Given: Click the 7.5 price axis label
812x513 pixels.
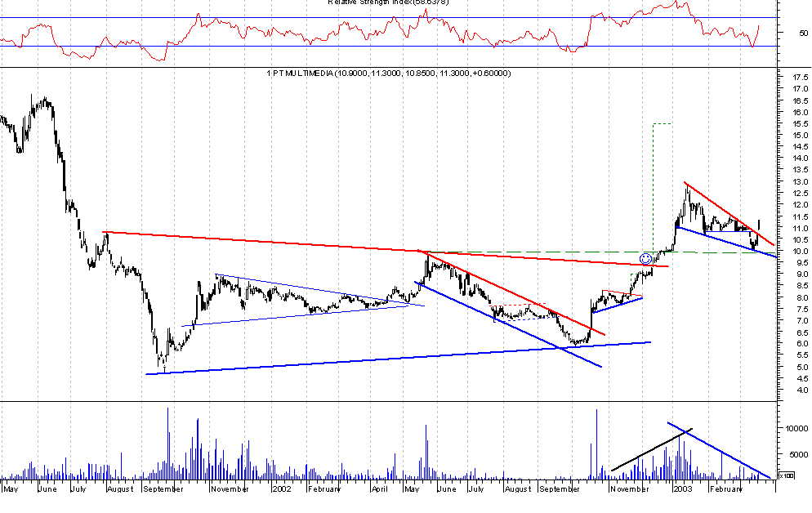Looking at the screenshot, I should point(803,309).
